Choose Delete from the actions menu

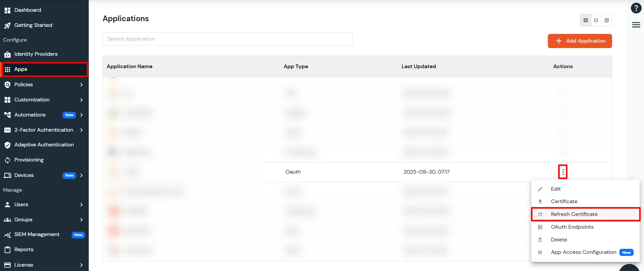(x=586, y=240)
